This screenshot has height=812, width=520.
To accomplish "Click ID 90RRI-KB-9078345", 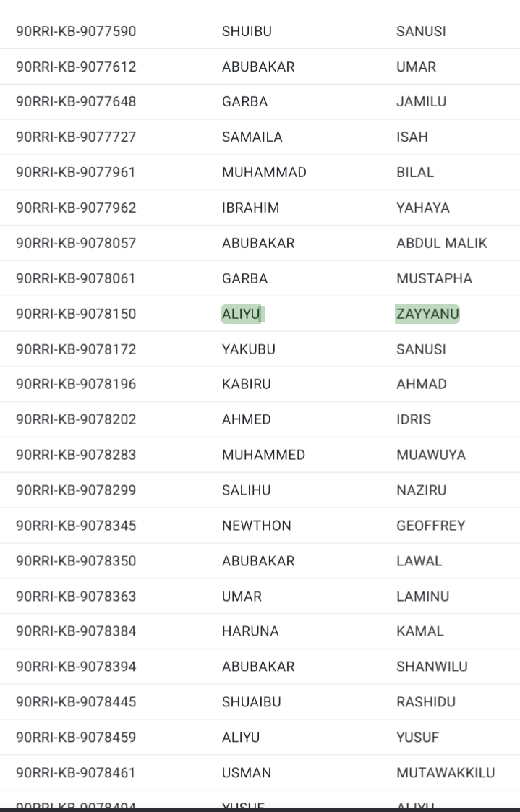I will pos(76,526).
